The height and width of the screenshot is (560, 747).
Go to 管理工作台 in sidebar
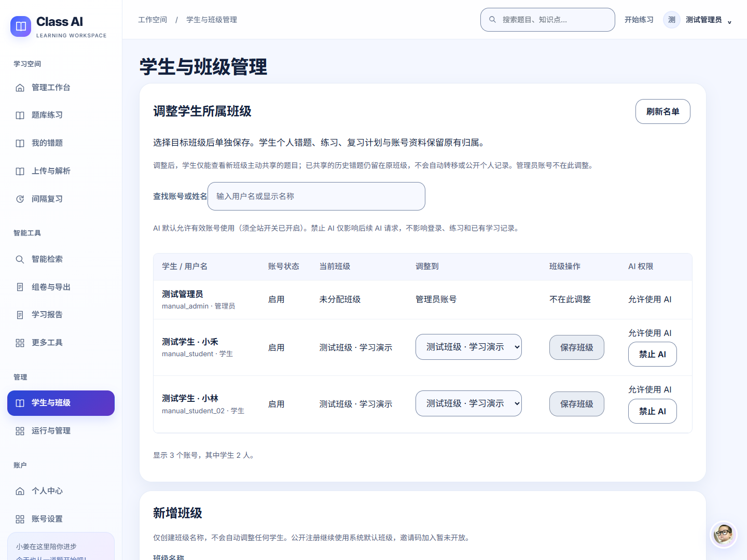coord(61,88)
